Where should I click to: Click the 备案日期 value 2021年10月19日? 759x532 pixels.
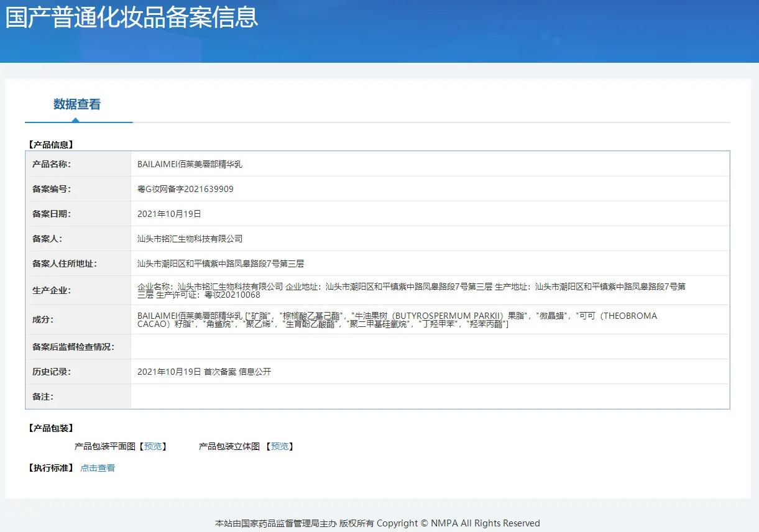tap(169, 214)
